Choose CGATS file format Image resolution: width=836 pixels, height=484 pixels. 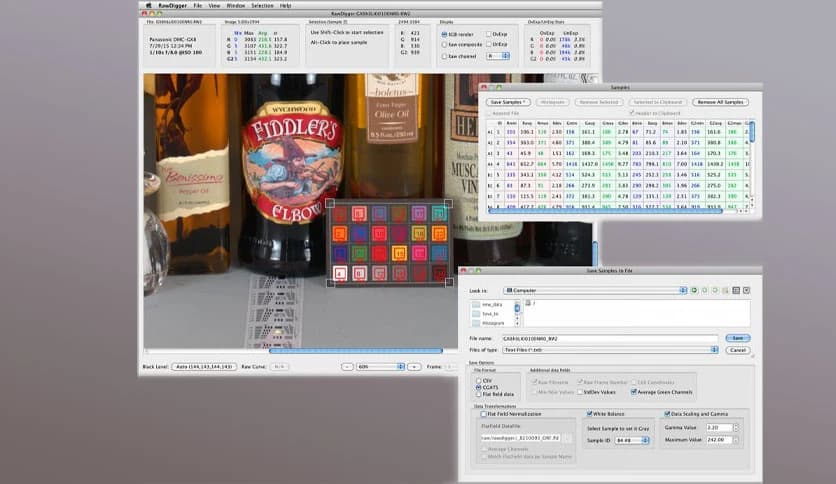478,388
